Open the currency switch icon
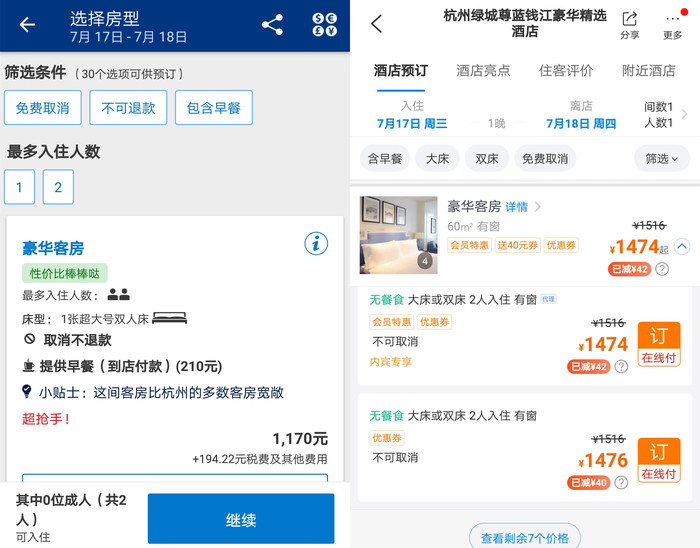The image size is (700, 548). tap(325, 25)
